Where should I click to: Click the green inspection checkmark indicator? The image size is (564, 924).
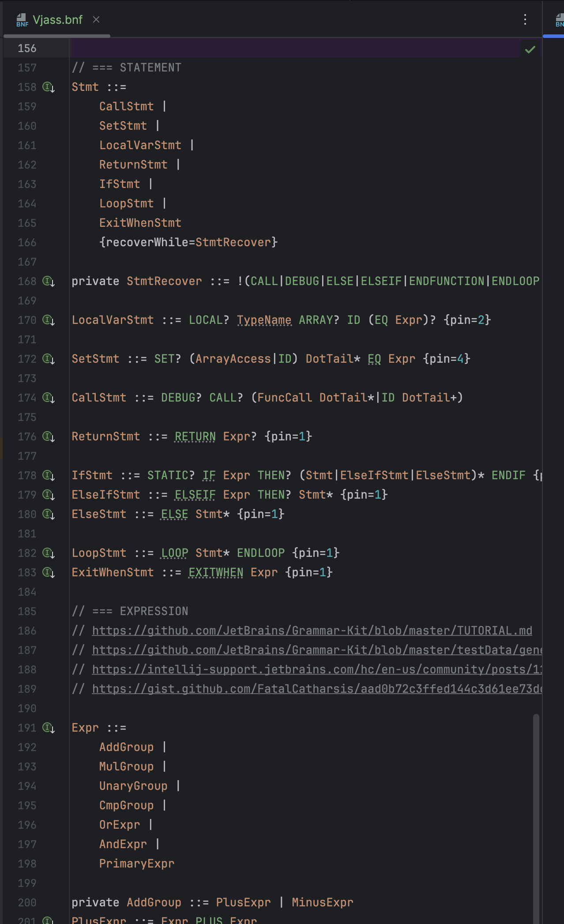pyautogui.click(x=530, y=49)
